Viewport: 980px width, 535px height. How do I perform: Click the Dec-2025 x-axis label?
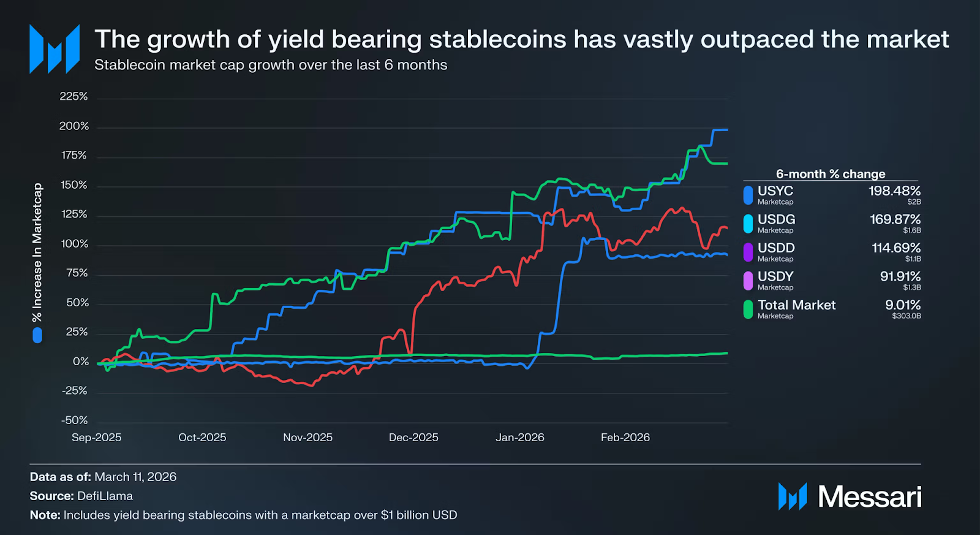coord(413,438)
